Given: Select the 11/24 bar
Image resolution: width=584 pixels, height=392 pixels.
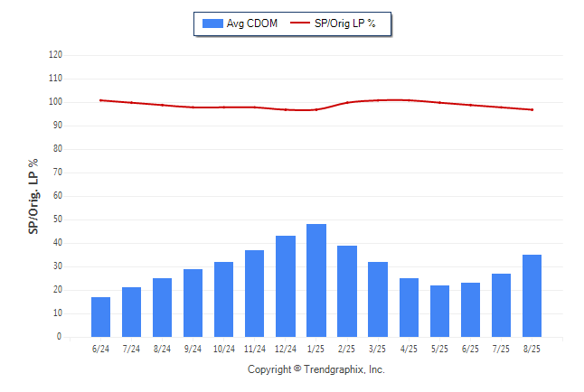Looking at the screenshot, I should 254,294.
